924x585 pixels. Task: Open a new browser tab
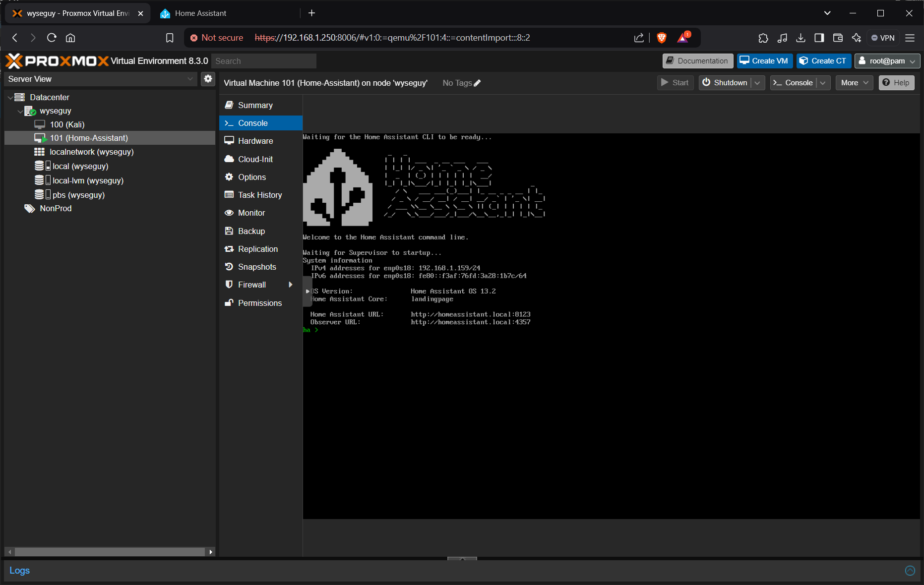[x=311, y=13]
